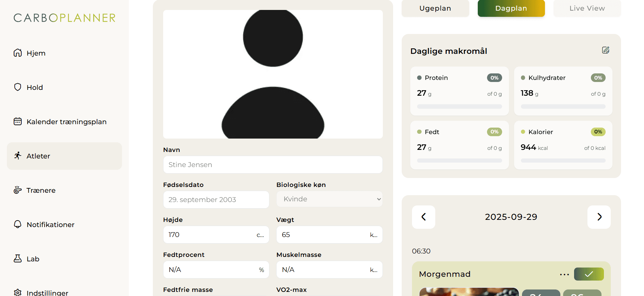Click the Fedt 0% badge
Image resolution: width=644 pixels, height=296 pixels.
click(x=495, y=132)
